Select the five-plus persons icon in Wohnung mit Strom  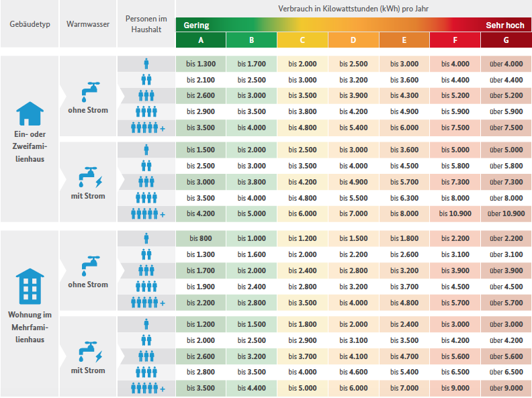(148, 388)
